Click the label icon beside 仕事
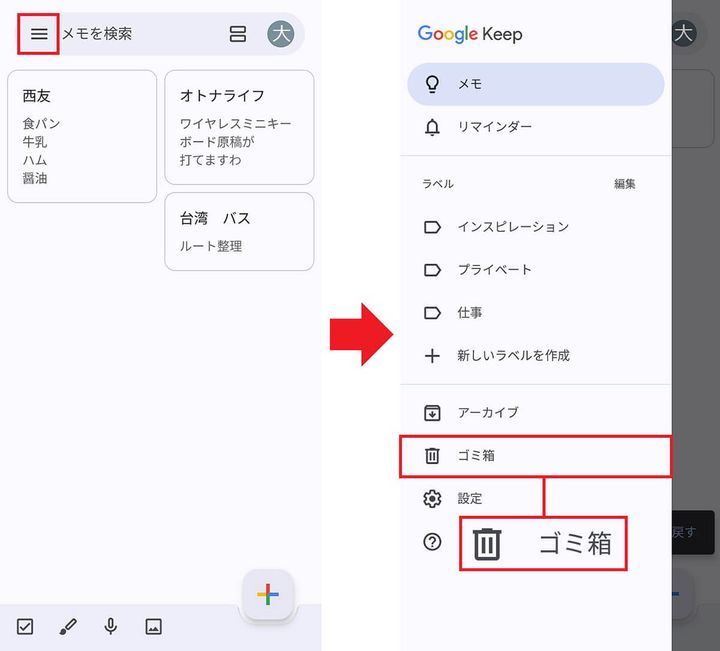The image size is (720, 651). click(432, 313)
